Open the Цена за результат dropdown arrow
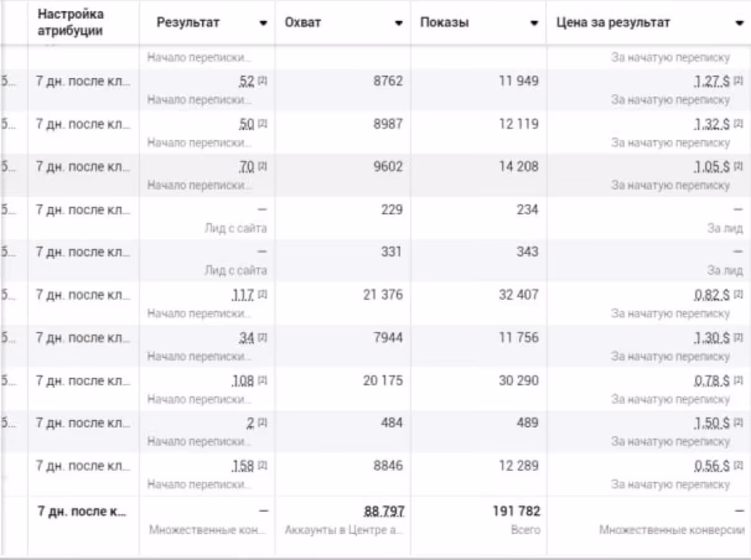The height and width of the screenshot is (560, 751). [739, 24]
